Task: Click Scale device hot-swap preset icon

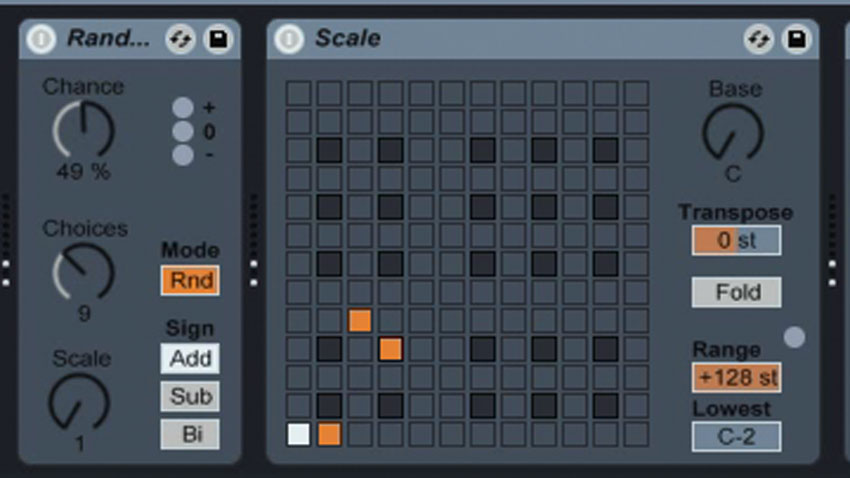Action: click(x=758, y=39)
